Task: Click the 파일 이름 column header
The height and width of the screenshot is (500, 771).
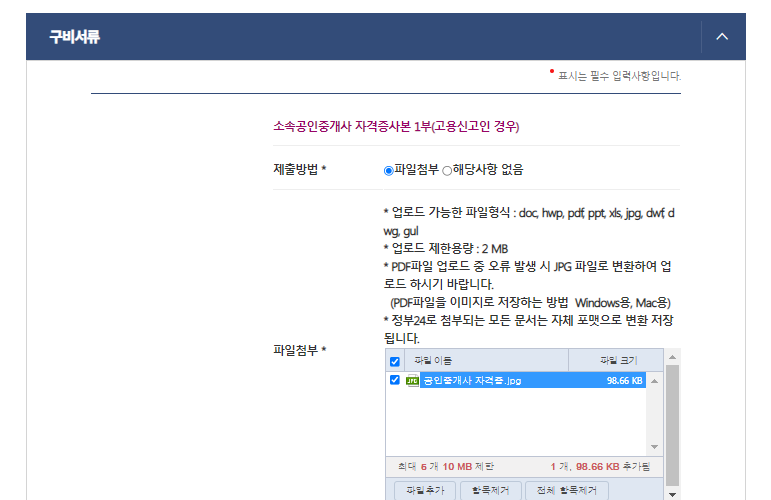Action: point(486,360)
